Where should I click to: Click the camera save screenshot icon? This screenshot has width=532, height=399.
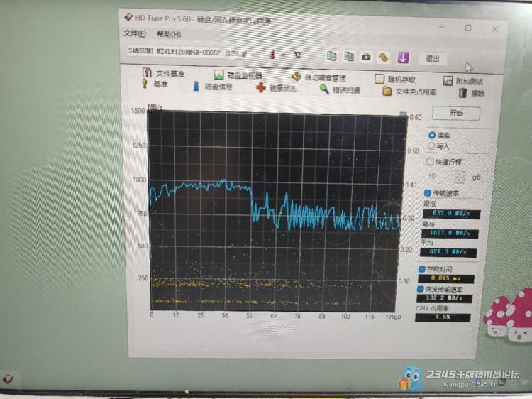366,57
